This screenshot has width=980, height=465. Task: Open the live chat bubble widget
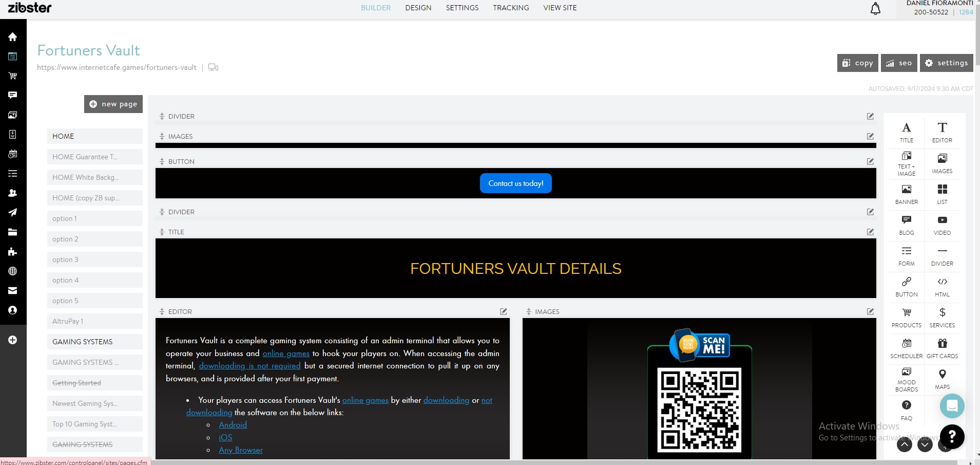coord(952,406)
